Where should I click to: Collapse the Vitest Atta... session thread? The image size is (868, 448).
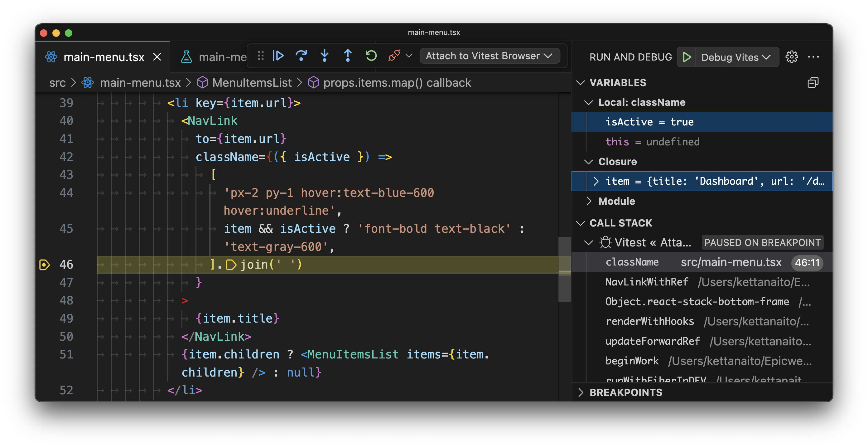point(588,243)
